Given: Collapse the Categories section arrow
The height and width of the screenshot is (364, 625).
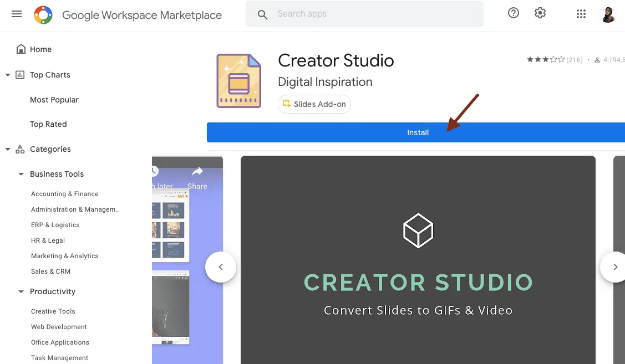Looking at the screenshot, I should [8, 150].
